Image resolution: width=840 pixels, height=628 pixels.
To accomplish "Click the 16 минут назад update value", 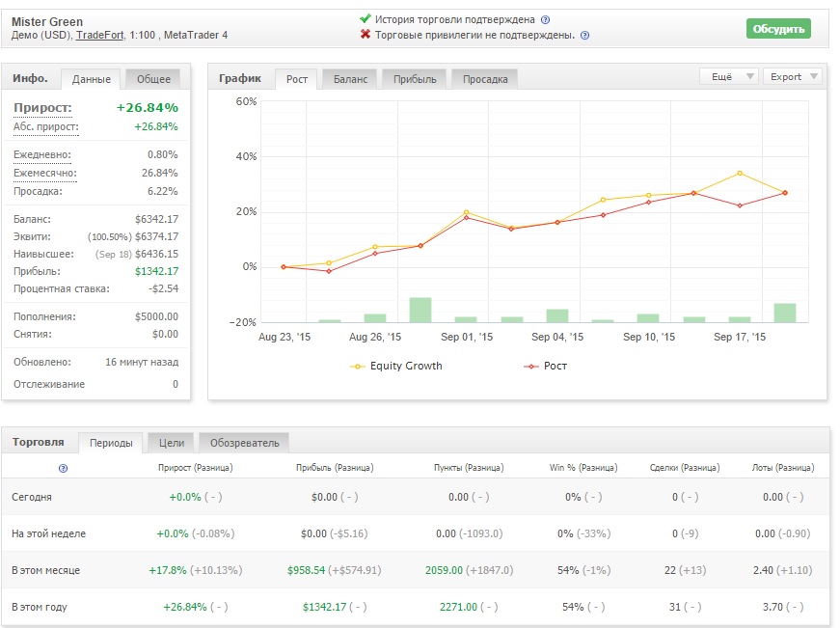I will pyautogui.click(x=142, y=362).
